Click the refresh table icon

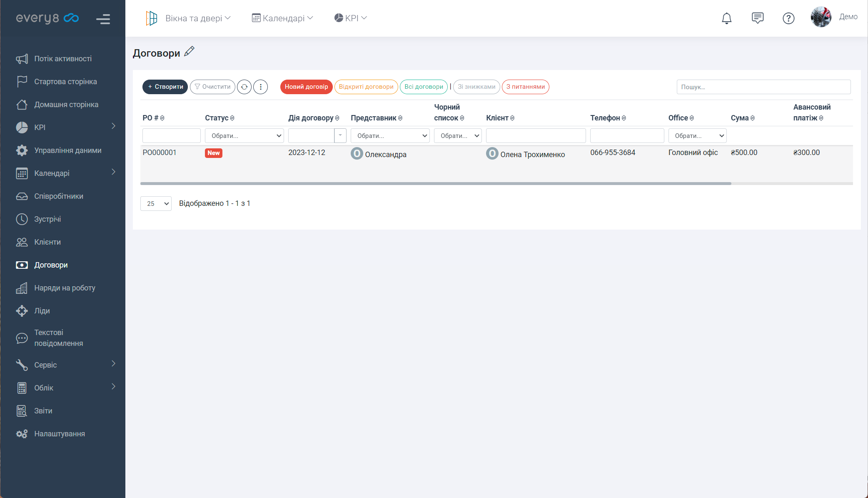244,87
